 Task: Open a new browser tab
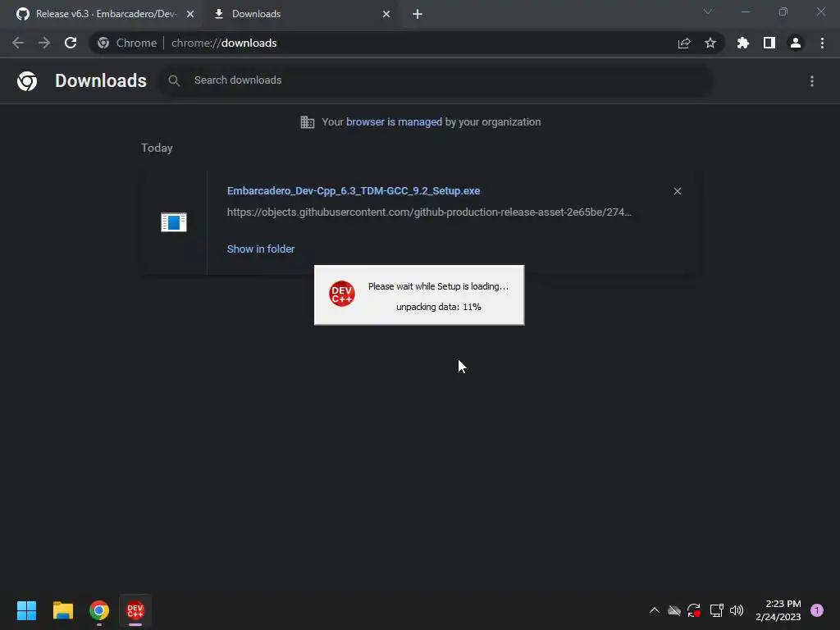pyautogui.click(x=418, y=14)
